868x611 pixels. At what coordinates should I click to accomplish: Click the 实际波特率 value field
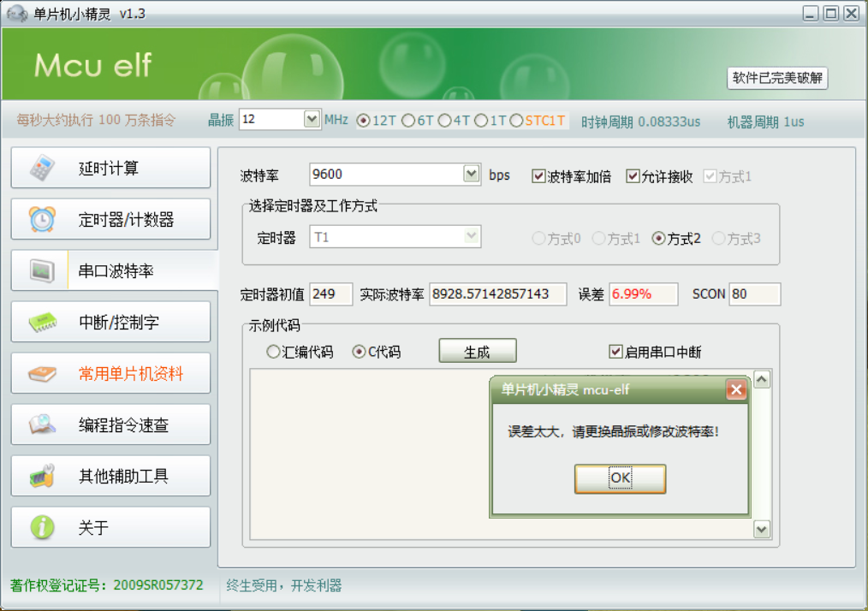point(497,294)
